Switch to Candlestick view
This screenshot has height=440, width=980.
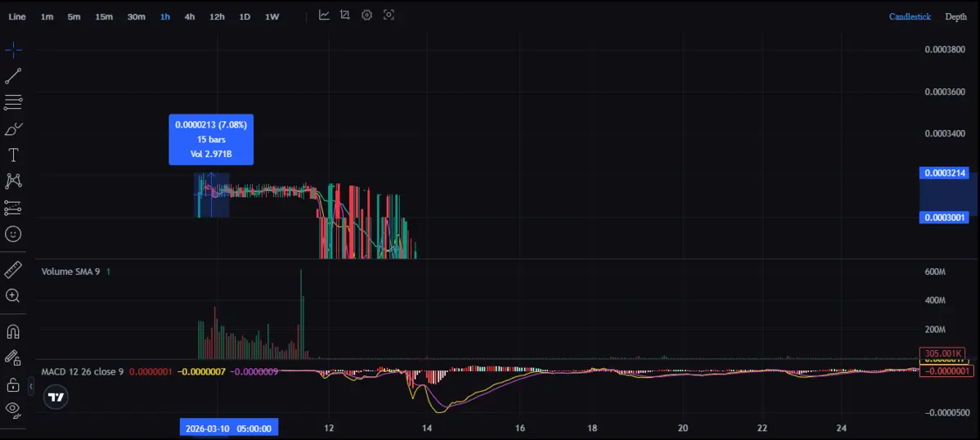pyautogui.click(x=910, y=17)
